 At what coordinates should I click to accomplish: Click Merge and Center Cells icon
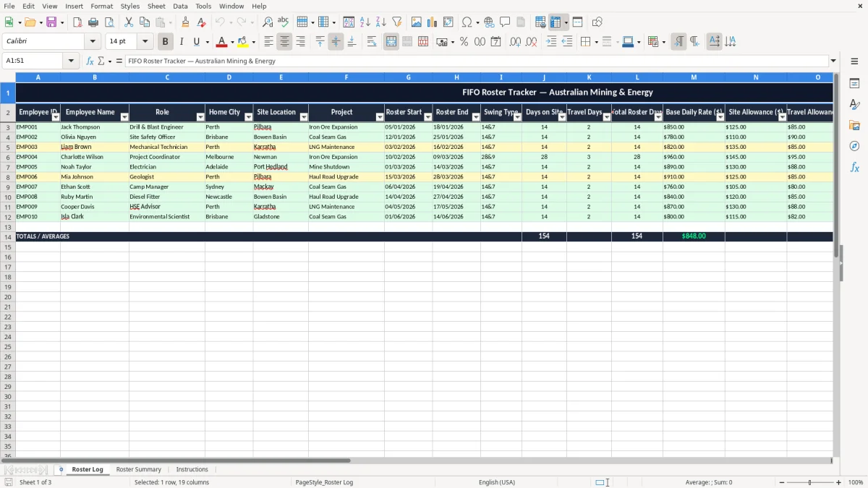[x=391, y=42]
